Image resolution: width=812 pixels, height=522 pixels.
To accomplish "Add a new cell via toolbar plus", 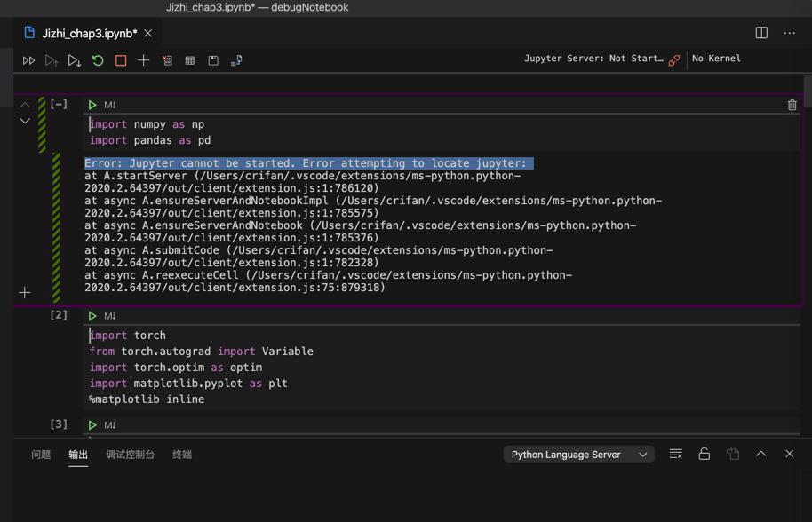I will tap(143, 60).
